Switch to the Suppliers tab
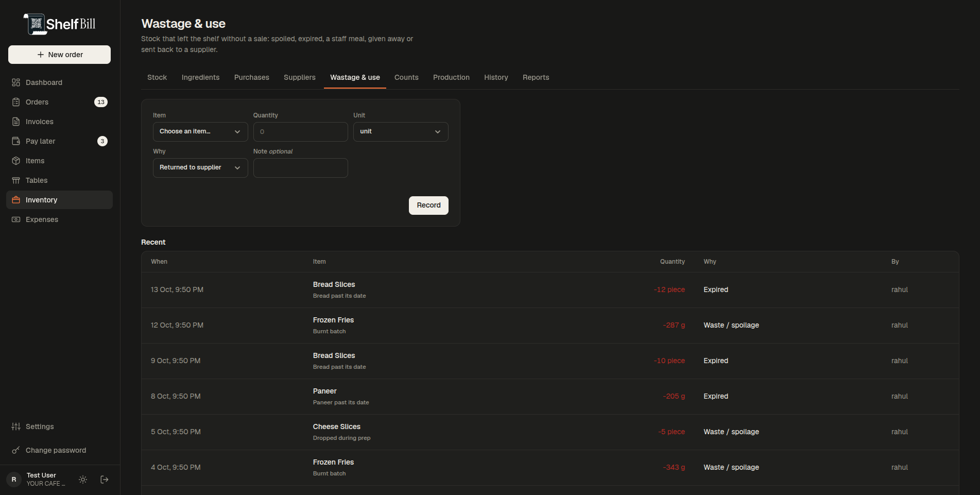The height and width of the screenshot is (495, 980). (x=300, y=77)
